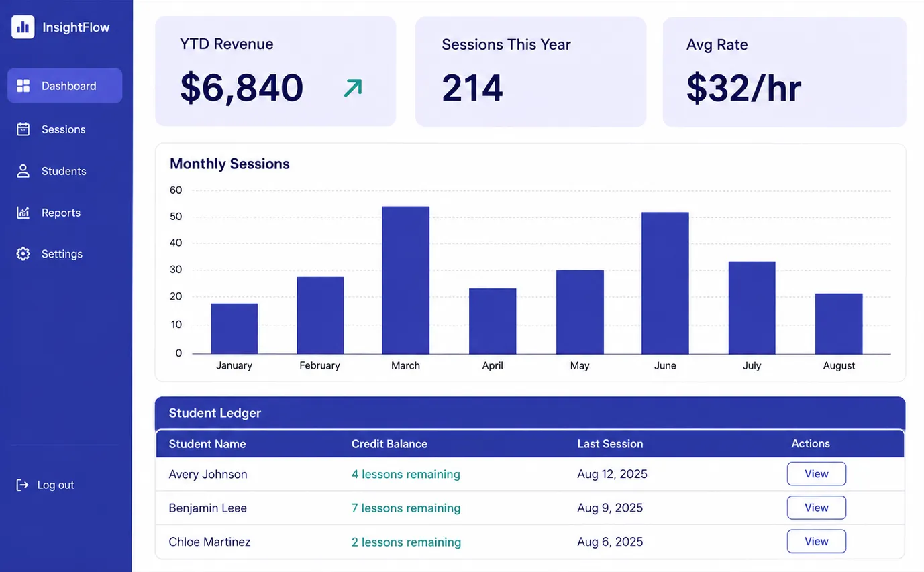The height and width of the screenshot is (572, 924).
Task: Click the $32/hr rate value
Action: pyautogui.click(x=743, y=89)
